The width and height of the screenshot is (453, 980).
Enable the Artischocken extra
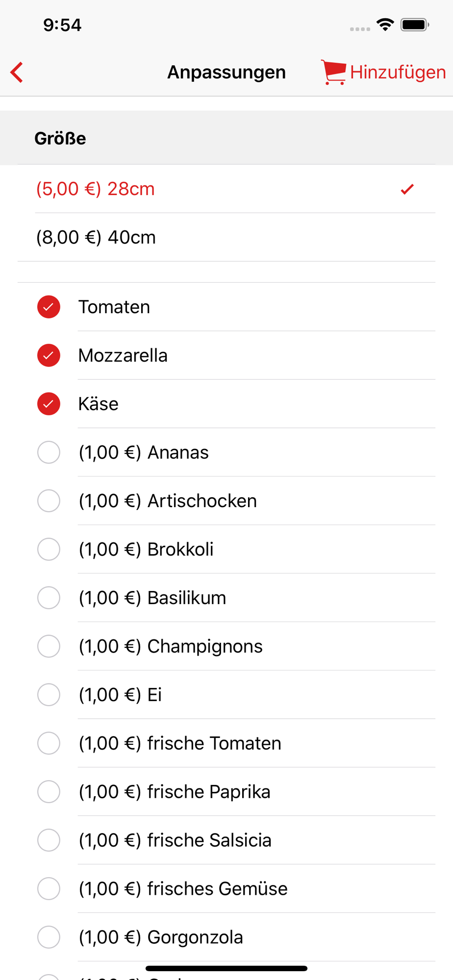point(49,501)
